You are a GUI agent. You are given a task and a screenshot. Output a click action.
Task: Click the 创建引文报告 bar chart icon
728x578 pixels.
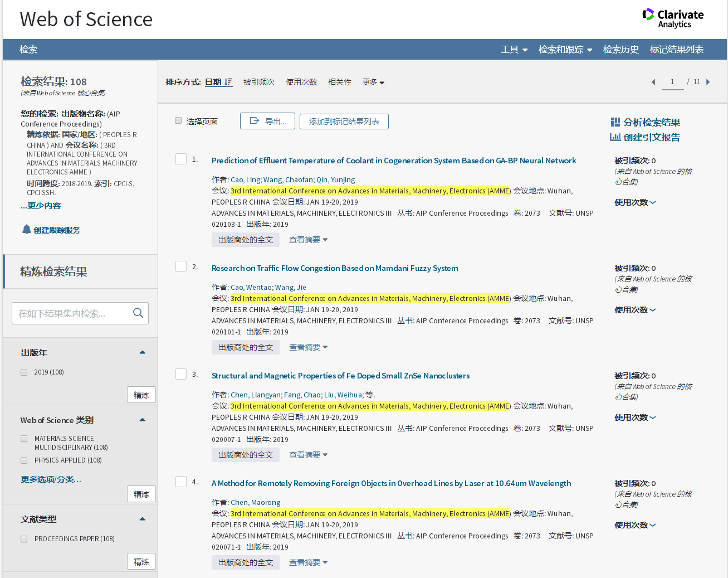click(x=615, y=137)
